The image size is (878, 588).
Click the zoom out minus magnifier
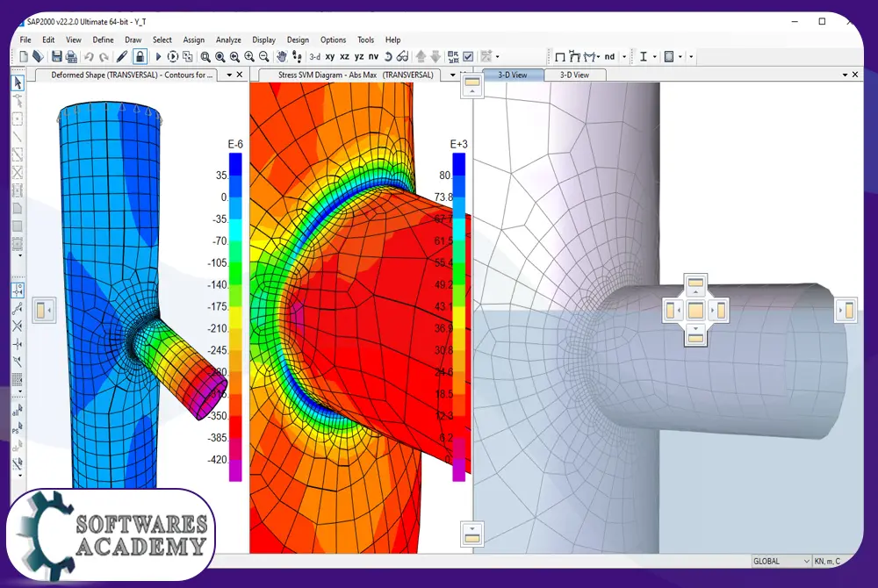point(263,56)
